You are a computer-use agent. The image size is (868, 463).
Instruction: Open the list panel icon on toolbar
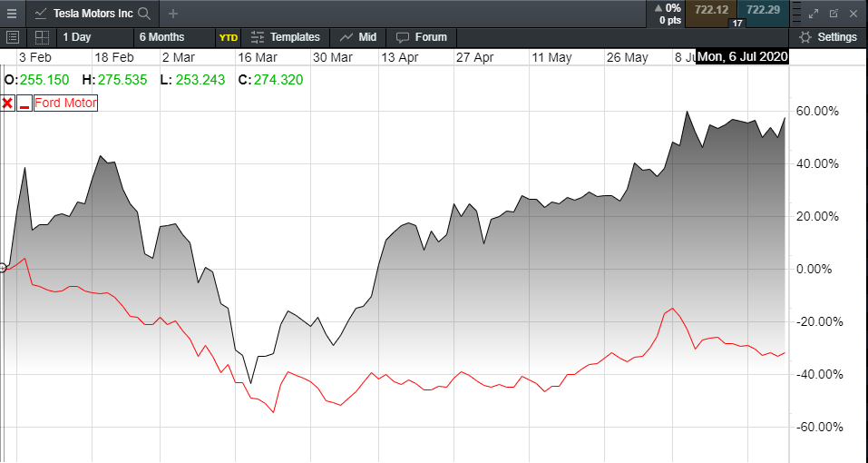pyautogui.click(x=12, y=37)
